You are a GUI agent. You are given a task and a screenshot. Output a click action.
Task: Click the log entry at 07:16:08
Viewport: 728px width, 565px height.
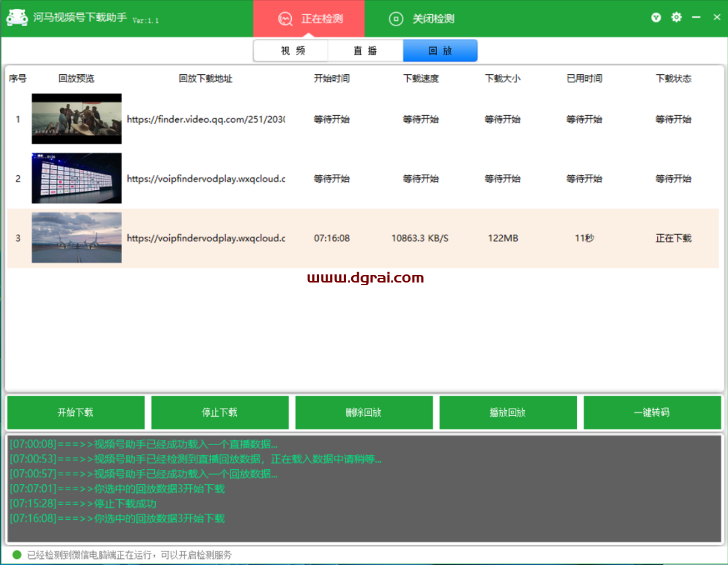117,518
